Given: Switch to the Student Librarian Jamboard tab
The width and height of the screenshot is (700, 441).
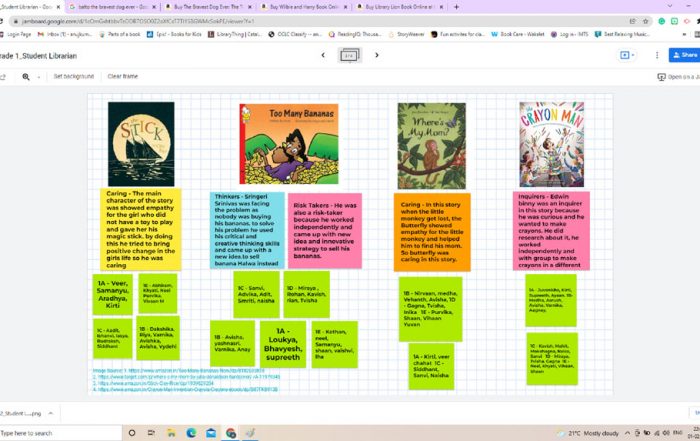Looking at the screenshot, I should tap(31, 7).
